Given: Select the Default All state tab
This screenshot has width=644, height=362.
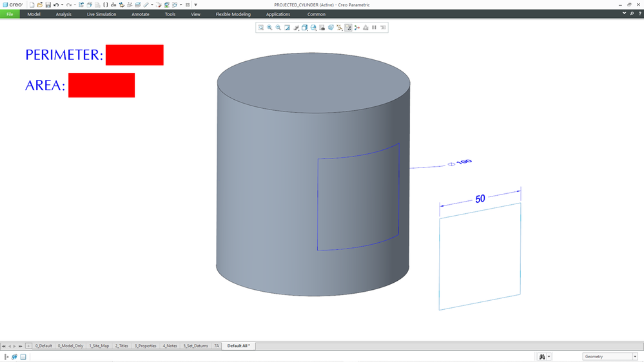Looking at the screenshot, I should pos(239,346).
